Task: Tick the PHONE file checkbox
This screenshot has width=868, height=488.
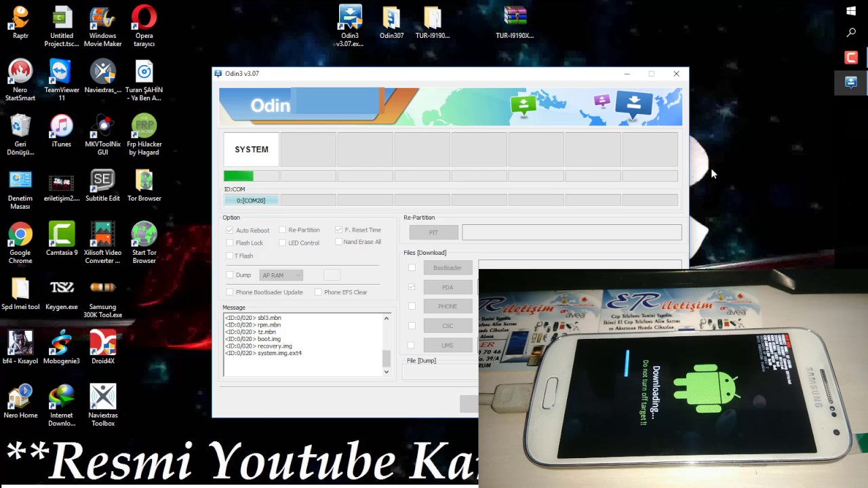Action: [412, 306]
